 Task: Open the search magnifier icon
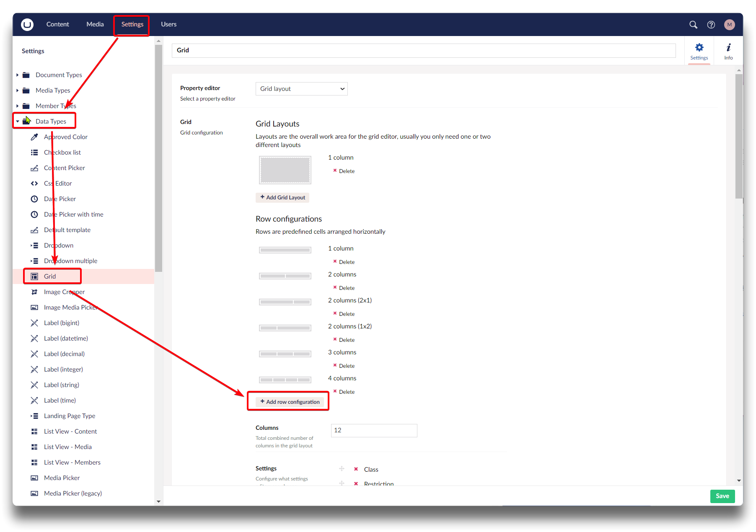(x=693, y=25)
